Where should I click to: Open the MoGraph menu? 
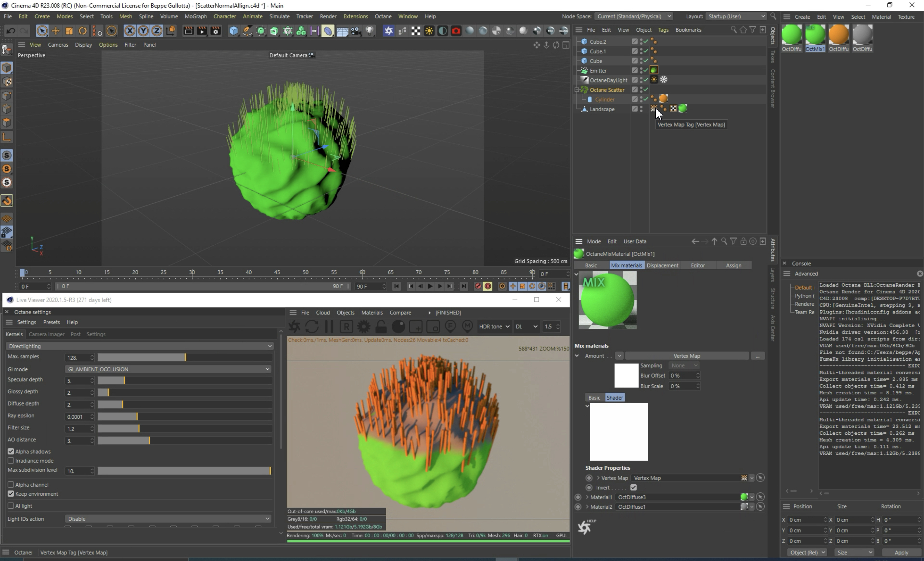(195, 17)
